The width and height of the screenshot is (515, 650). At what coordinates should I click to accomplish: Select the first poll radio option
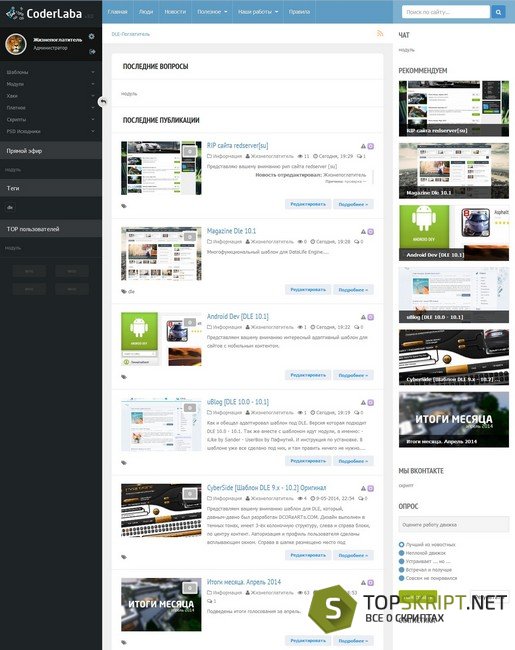(401, 544)
